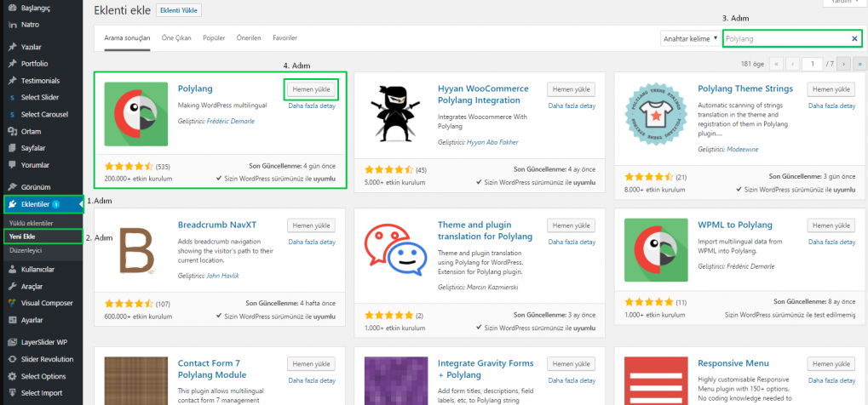Click the Portfolio pin icon
The image size is (868, 405).
[12, 64]
